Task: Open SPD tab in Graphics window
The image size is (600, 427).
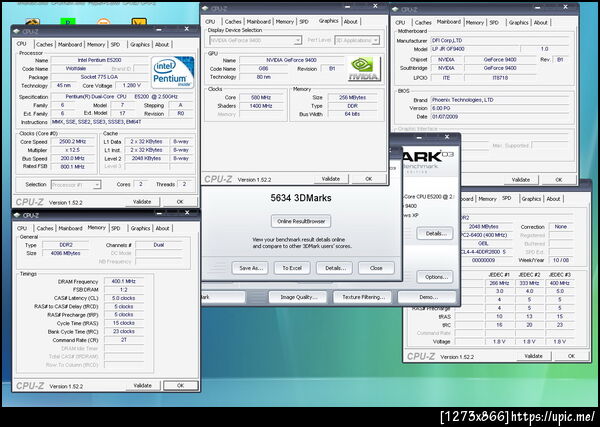Action: (304, 22)
